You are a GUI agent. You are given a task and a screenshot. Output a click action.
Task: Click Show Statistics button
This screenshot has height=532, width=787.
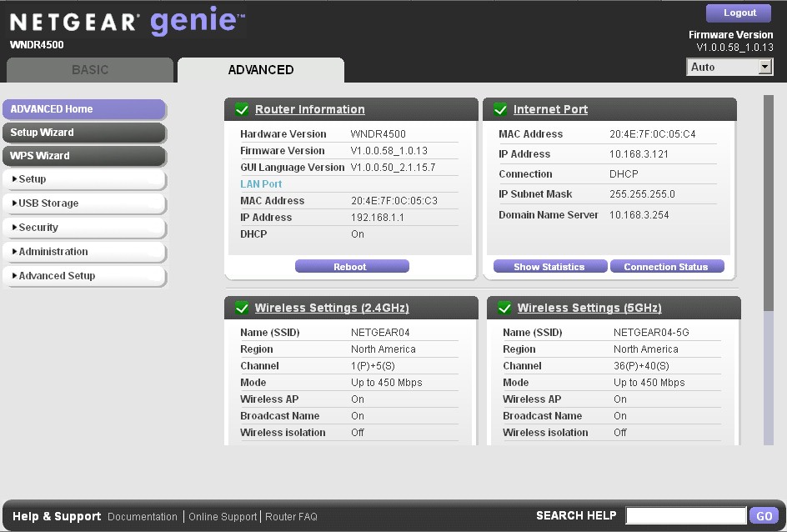[x=550, y=267]
